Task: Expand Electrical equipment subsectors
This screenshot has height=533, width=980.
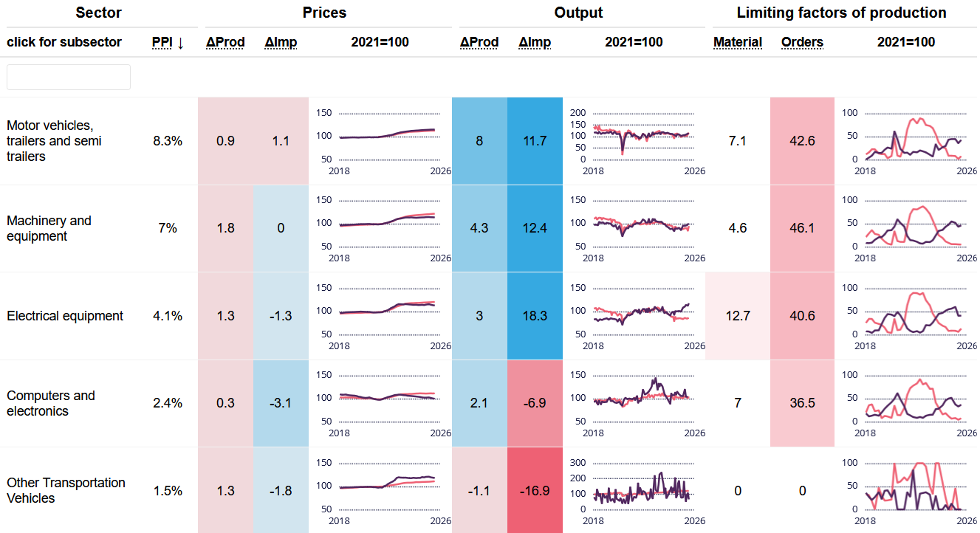Action: (65, 316)
